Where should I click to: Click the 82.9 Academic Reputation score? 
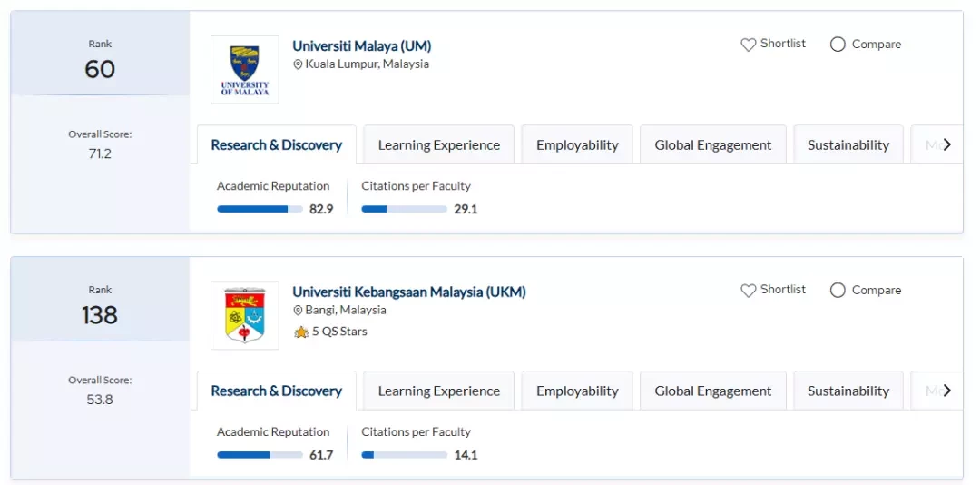[321, 209]
